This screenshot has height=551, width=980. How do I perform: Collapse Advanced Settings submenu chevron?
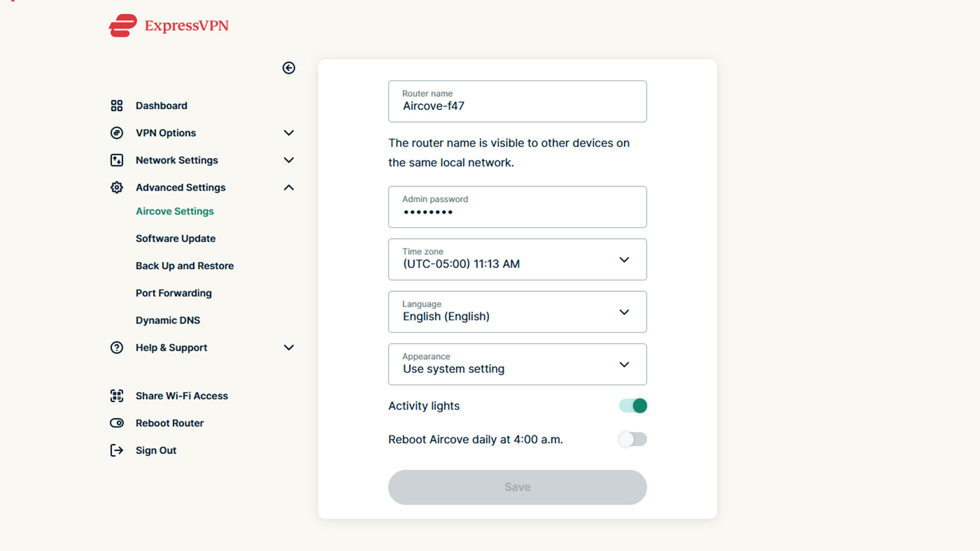[x=289, y=188]
